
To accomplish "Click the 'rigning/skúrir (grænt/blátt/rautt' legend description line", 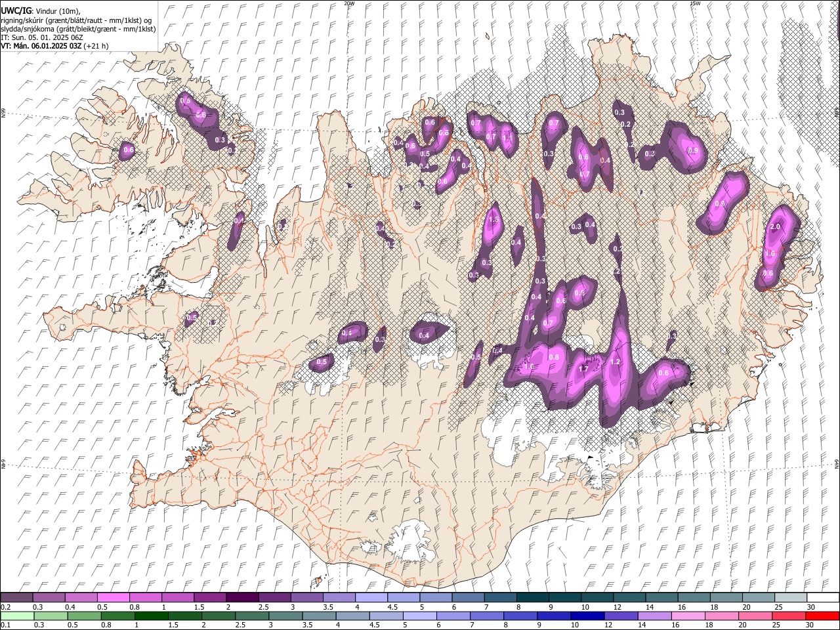I will pos(77,20).
